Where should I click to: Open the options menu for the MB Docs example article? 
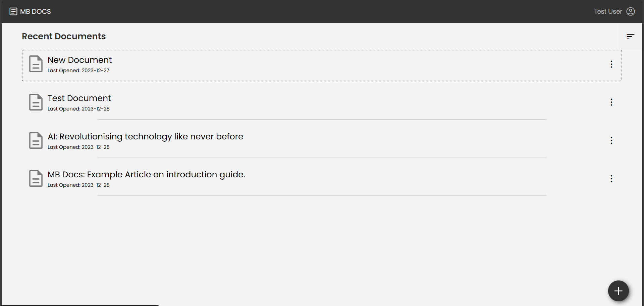coord(611,179)
